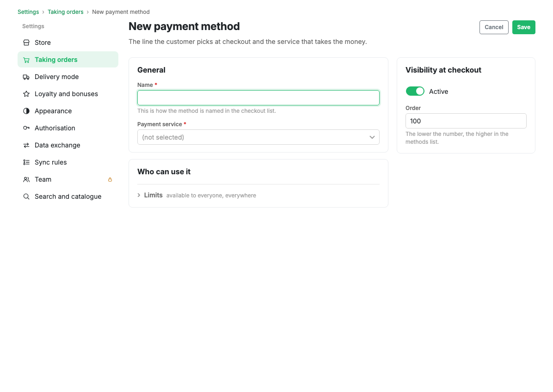553x392 pixels.
Task: Click the 'available to everyone, everywhere' text
Action: point(211,196)
